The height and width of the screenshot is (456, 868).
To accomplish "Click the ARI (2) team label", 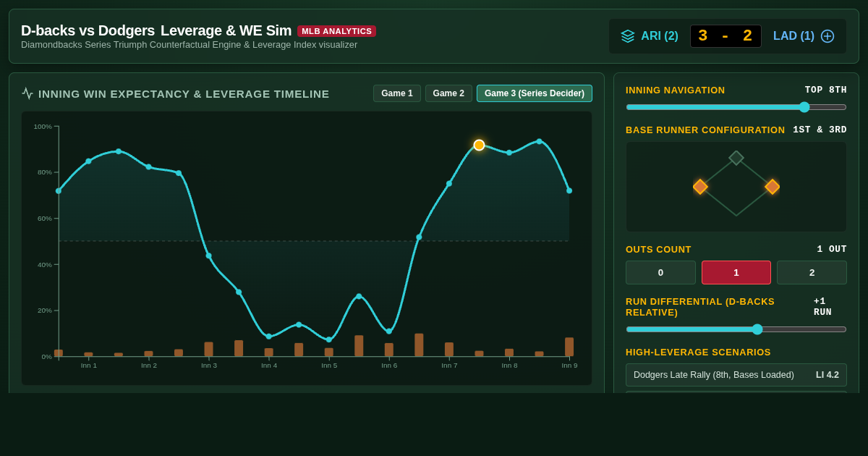I will [x=660, y=36].
